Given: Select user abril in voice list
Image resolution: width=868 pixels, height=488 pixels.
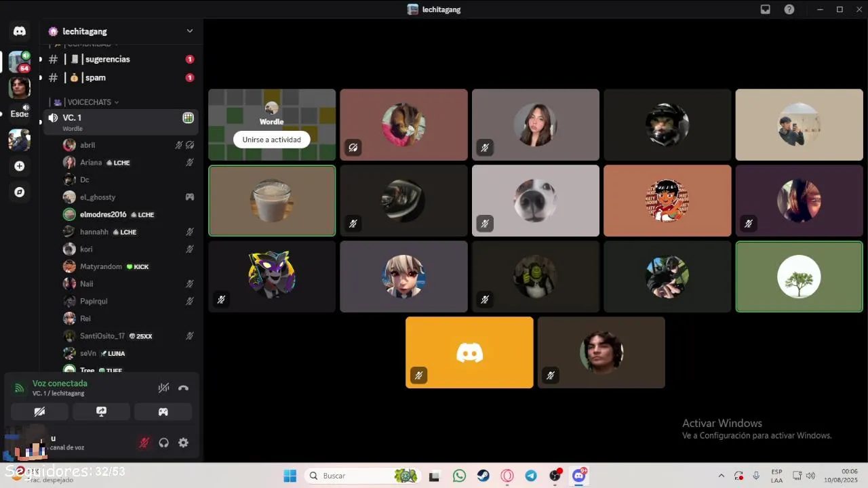Looking at the screenshot, I should point(129,145).
